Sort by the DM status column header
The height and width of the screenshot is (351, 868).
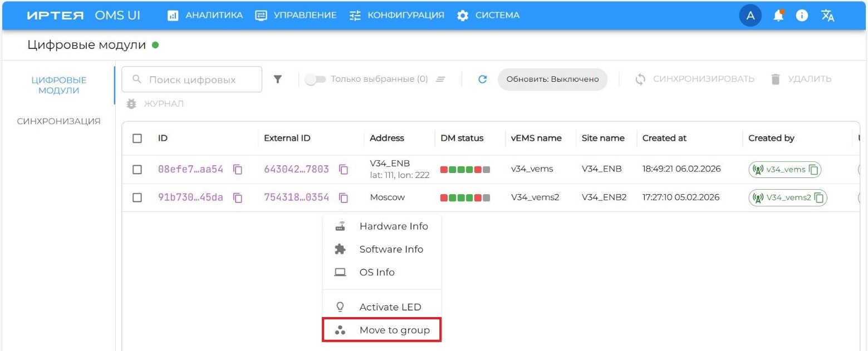[x=462, y=139]
